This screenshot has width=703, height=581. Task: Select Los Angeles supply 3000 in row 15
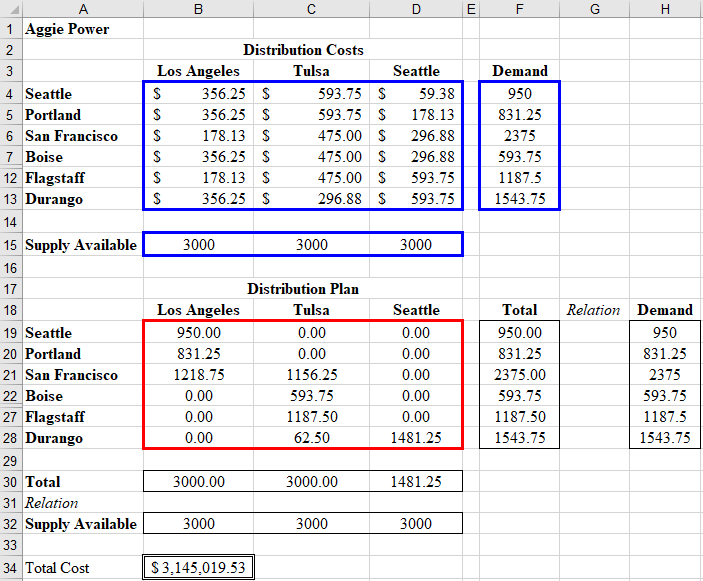pyautogui.click(x=198, y=245)
